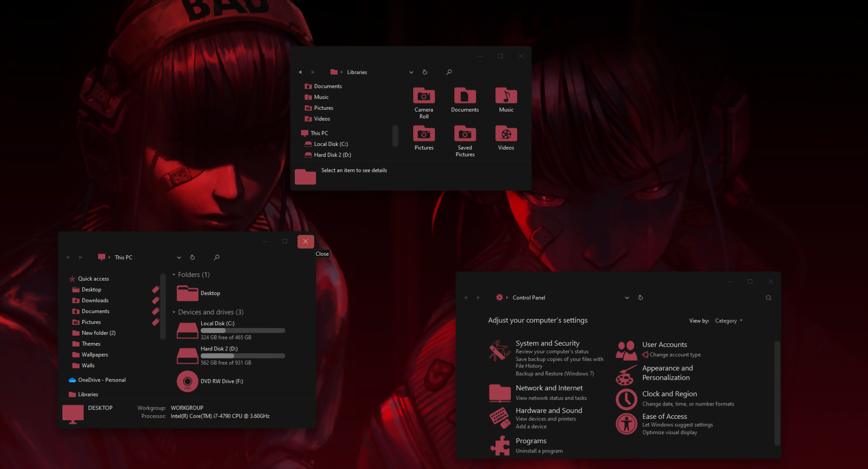
Task: Open the This PC address bar dropdown
Action: (179, 257)
